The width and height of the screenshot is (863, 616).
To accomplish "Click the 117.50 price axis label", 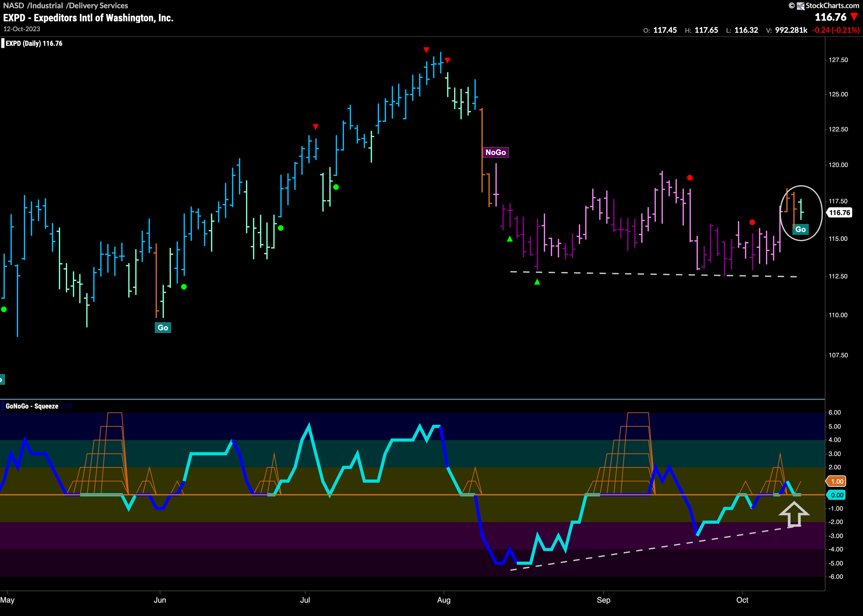I will (x=838, y=201).
